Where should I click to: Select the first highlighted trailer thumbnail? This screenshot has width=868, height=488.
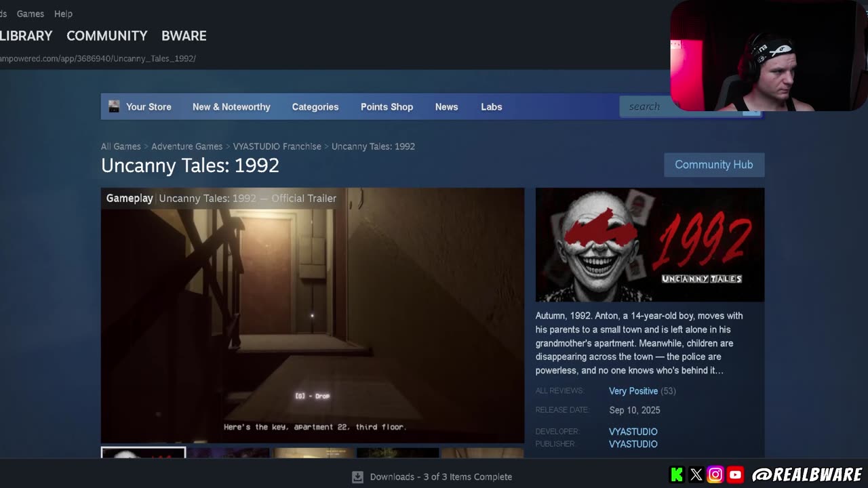tap(143, 453)
